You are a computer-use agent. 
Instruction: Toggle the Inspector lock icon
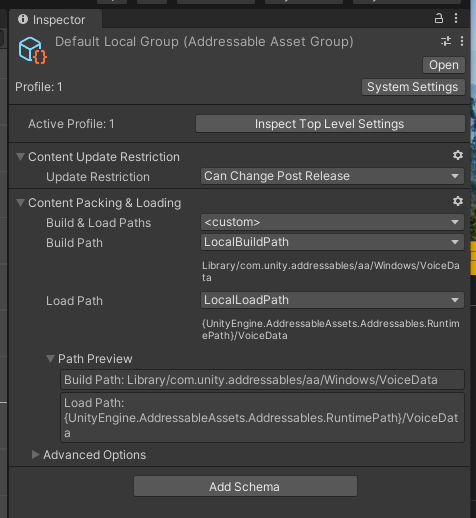click(439, 18)
